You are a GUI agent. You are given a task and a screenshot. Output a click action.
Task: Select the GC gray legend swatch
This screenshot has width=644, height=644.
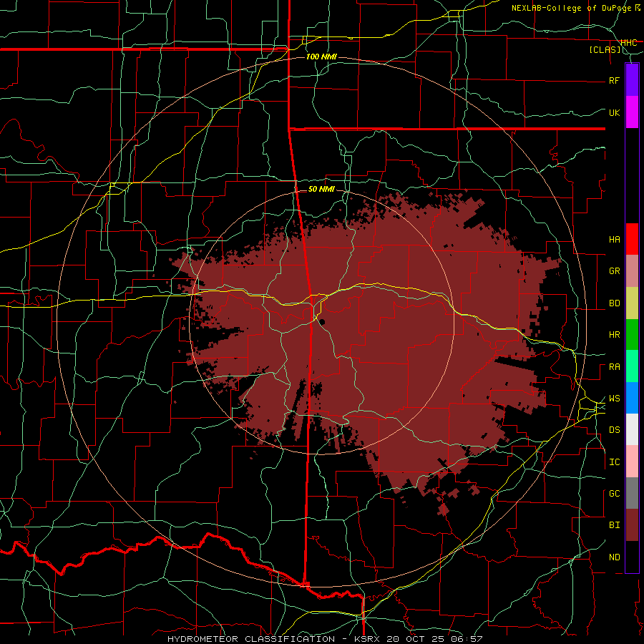tap(632, 493)
